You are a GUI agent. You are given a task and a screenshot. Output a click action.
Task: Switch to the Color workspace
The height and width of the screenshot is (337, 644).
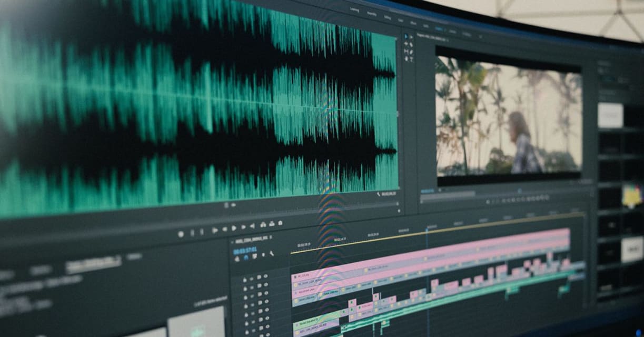pos(401,20)
